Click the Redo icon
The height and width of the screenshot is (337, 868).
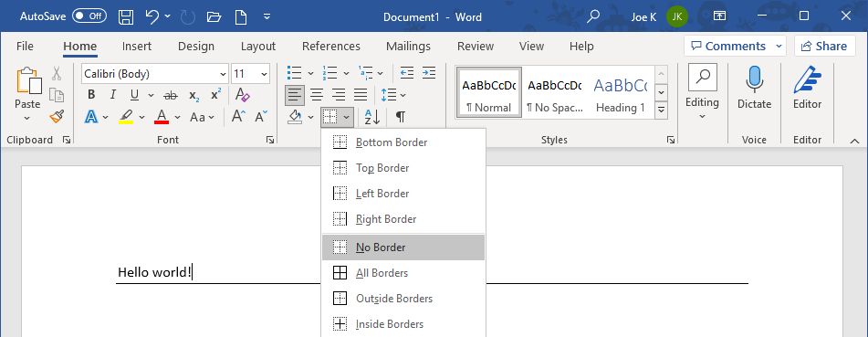188,16
